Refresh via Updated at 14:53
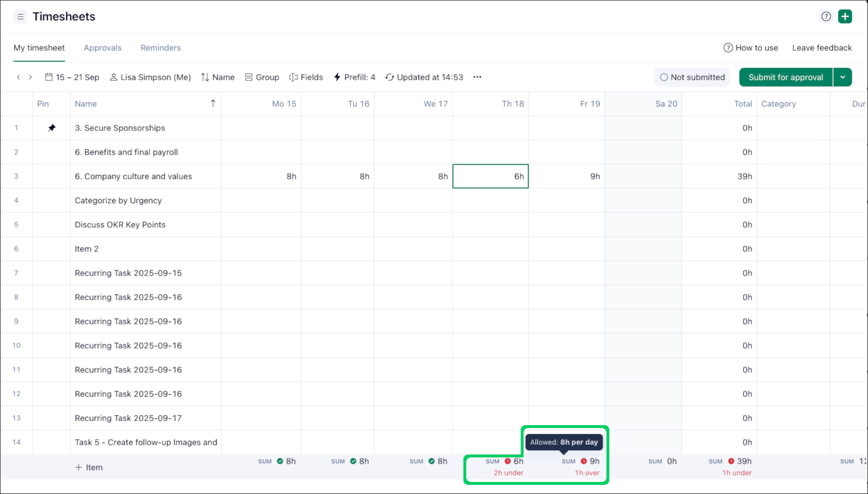The width and height of the screenshot is (868, 494). (x=424, y=77)
